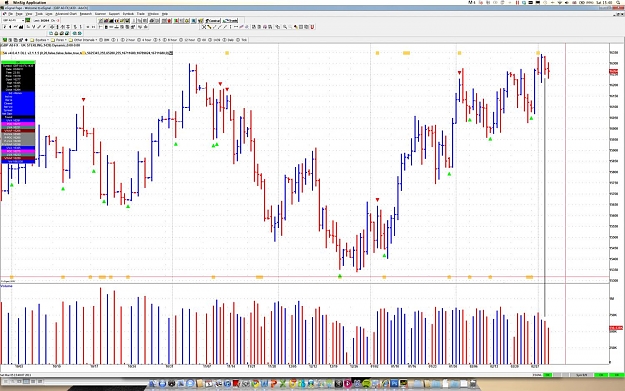This screenshot has width=625, height=391.
Task: Open the View menu
Action: 29,14
